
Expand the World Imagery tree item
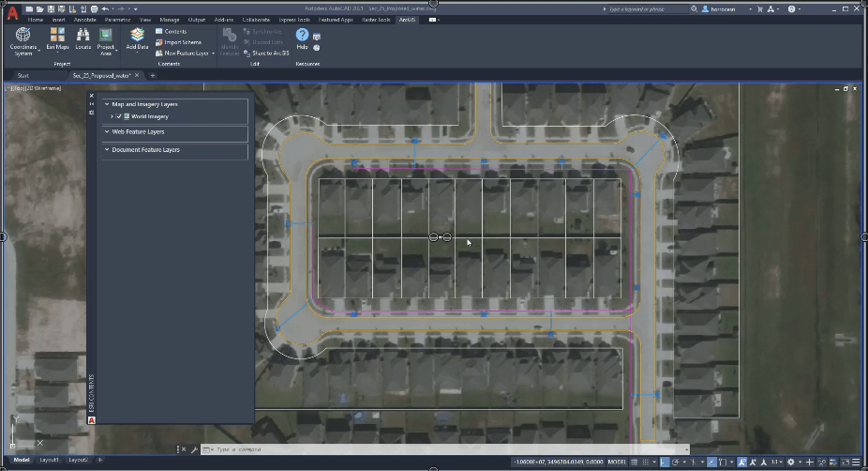[112, 116]
